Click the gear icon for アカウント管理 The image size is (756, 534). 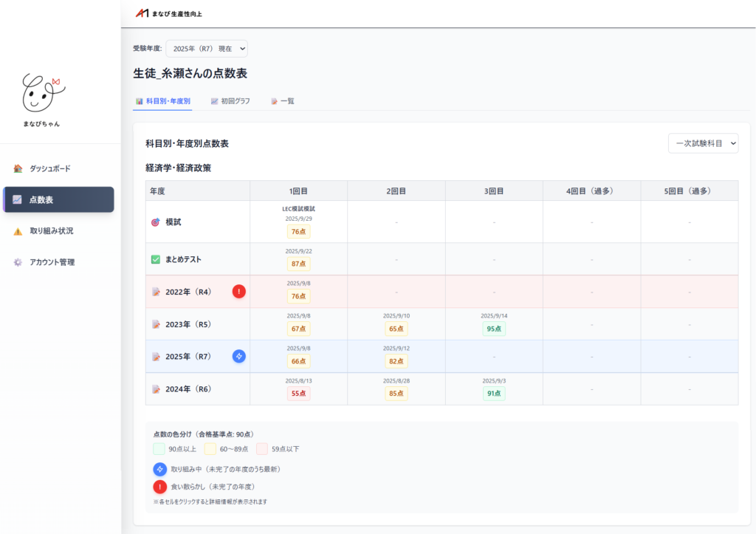[18, 262]
